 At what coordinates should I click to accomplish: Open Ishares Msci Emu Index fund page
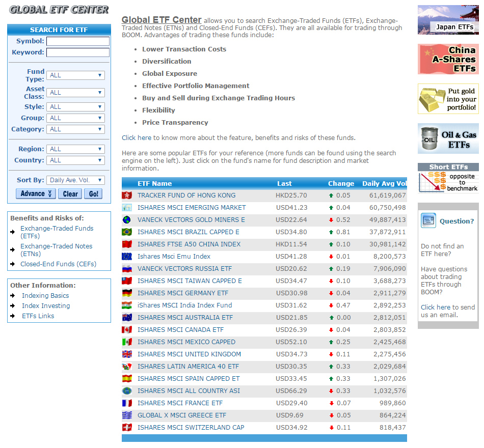pyautogui.click(x=174, y=257)
